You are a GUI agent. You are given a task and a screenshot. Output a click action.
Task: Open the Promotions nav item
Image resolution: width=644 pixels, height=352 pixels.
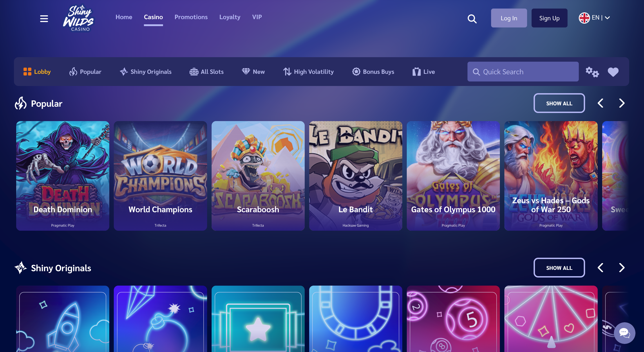pyautogui.click(x=191, y=17)
